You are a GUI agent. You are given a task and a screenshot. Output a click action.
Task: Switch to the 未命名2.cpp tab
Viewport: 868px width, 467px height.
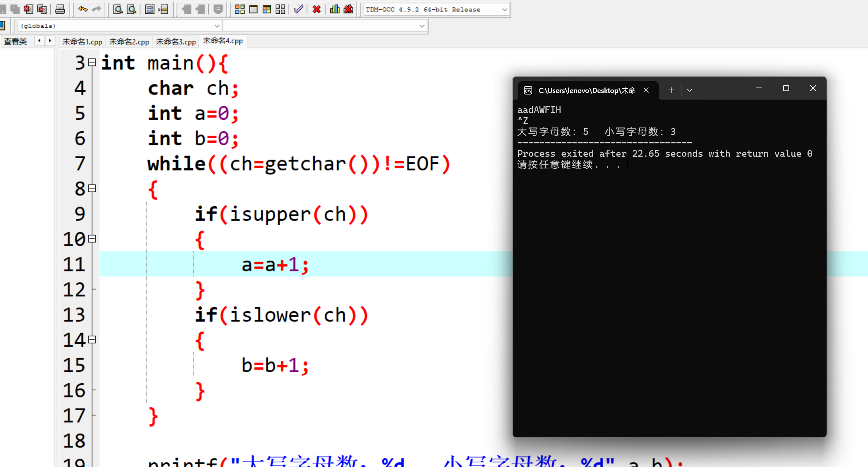129,41
